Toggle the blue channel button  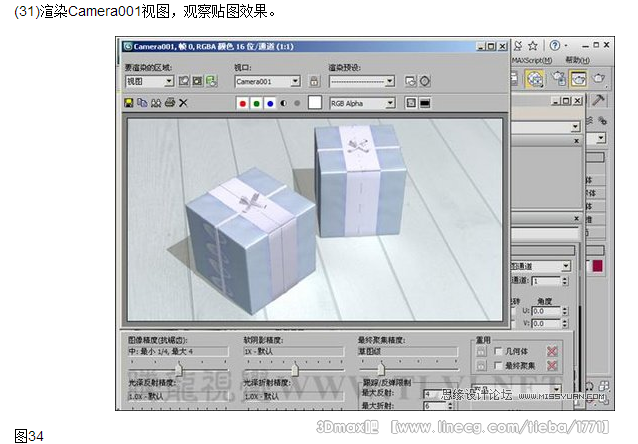tap(271, 103)
